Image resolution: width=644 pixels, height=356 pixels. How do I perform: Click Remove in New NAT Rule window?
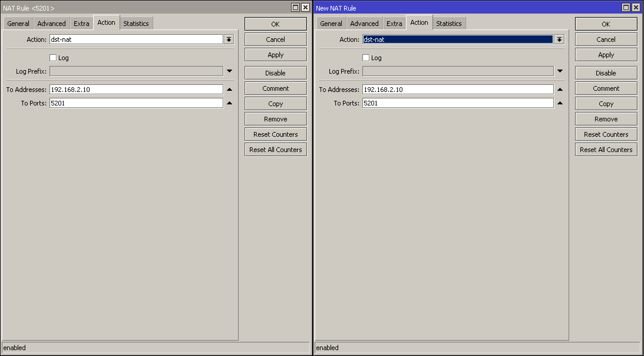(x=606, y=119)
